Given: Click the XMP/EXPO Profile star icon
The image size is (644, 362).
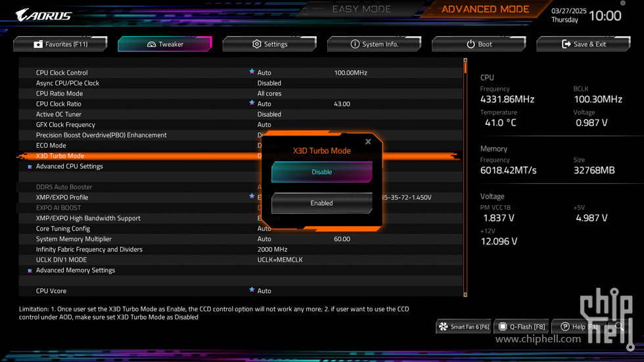Looking at the screenshot, I should tap(252, 196).
